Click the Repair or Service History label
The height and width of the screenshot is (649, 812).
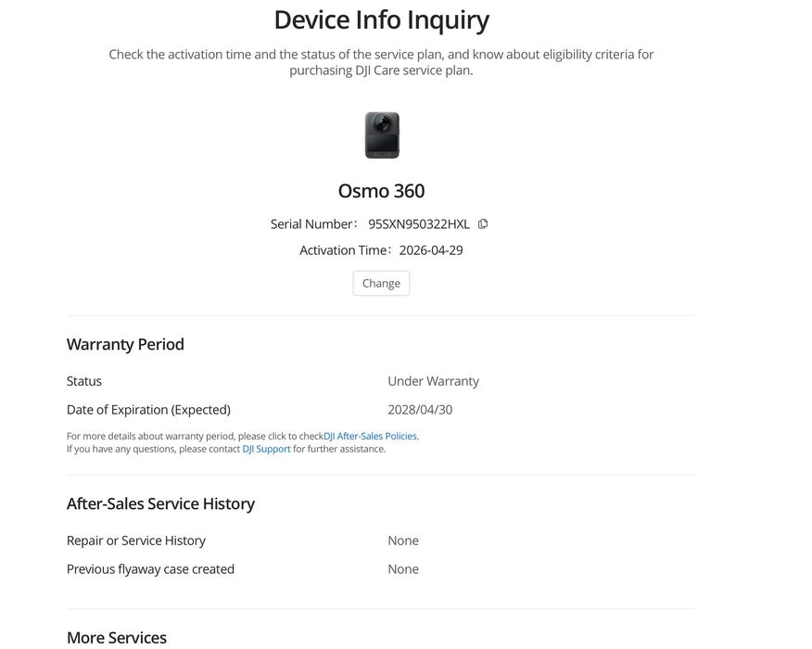tap(136, 541)
